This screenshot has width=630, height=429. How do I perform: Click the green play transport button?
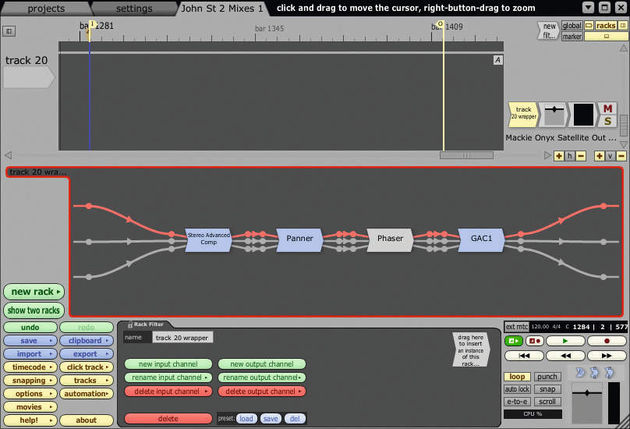(565, 341)
